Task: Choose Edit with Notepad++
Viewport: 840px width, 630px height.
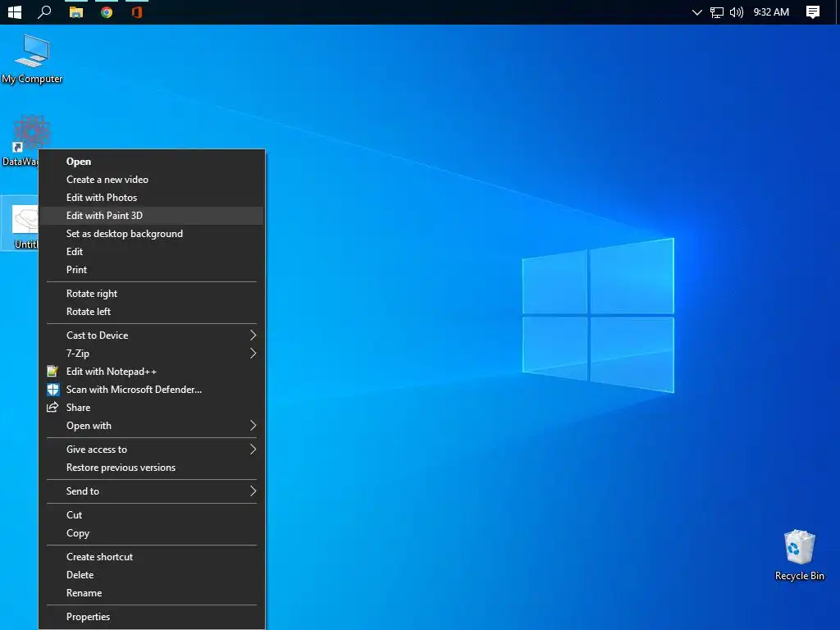Action: tap(152, 372)
